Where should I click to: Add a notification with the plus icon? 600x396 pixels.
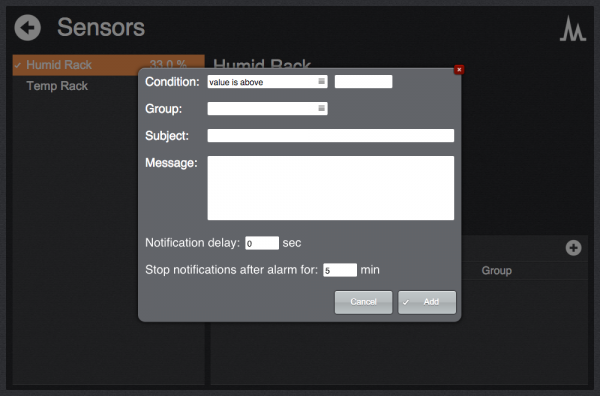(573, 248)
